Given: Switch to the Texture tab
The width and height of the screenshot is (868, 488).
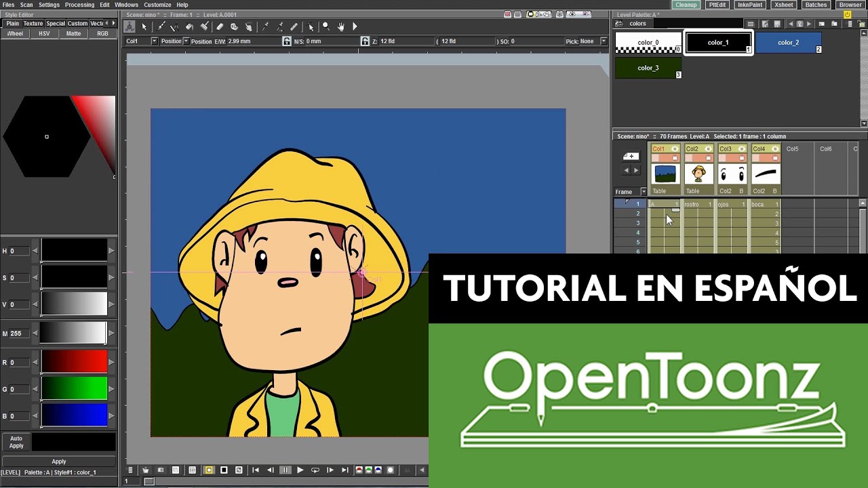Looking at the screenshot, I should [33, 23].
